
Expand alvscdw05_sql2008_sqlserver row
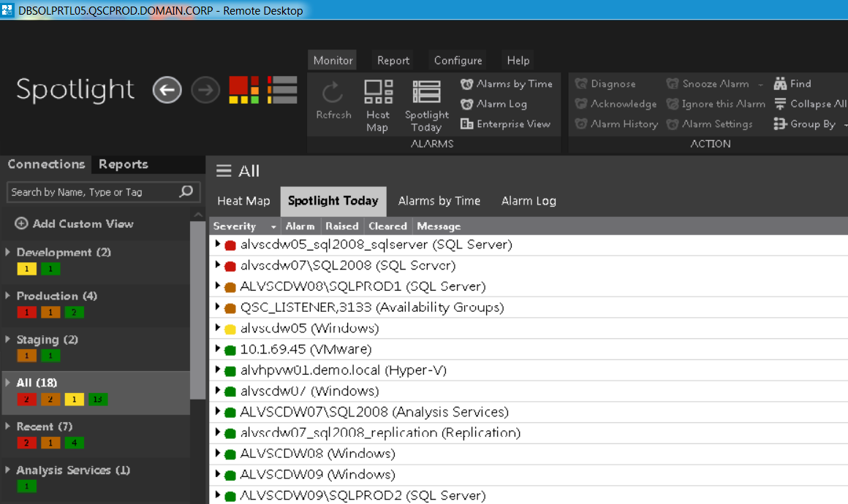[217, 244]
